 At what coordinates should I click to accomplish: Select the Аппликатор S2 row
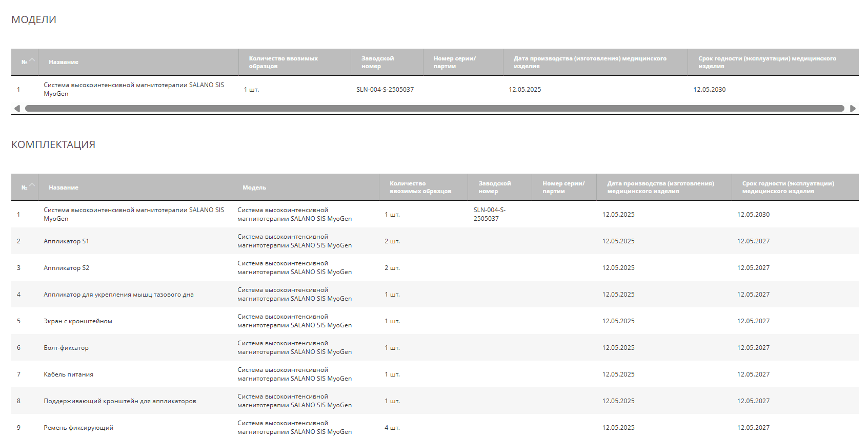tap(66, 268)
